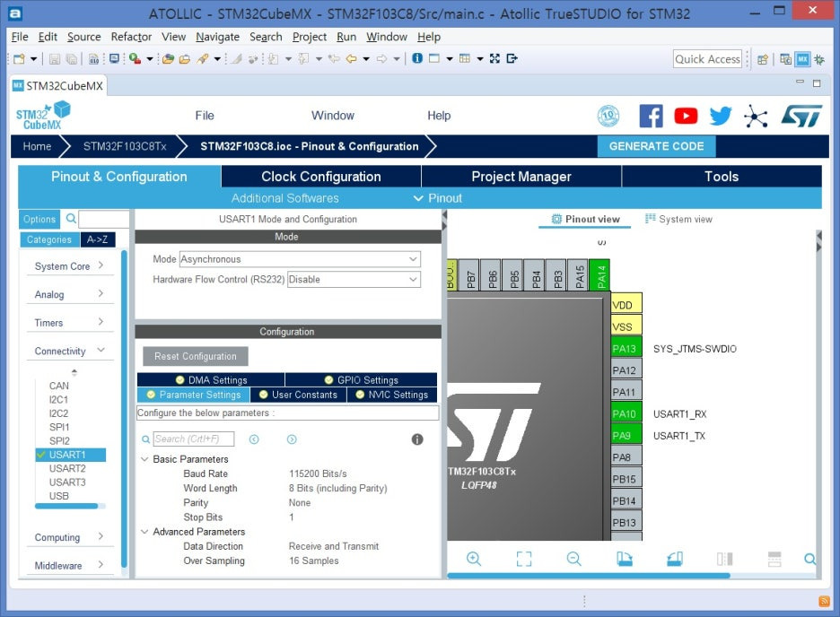Click the ST community network icon
Screen dimensions: 840x617
pyautogui.click(x=756, y=116)
